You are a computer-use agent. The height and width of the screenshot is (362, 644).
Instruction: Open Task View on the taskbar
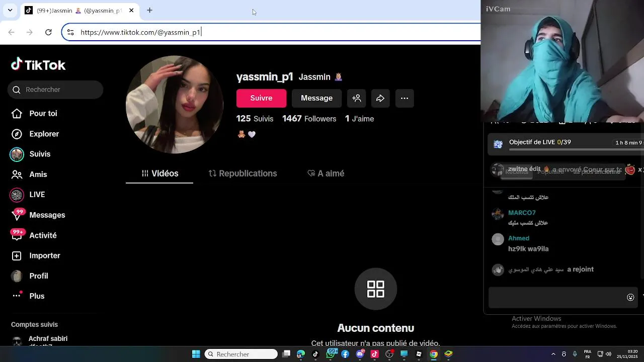(x=286, y=354)
